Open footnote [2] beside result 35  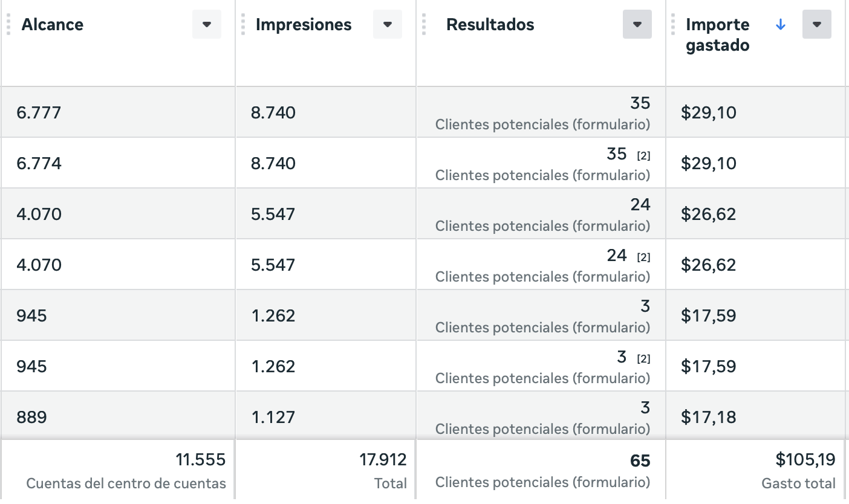[x=643, y=156]
